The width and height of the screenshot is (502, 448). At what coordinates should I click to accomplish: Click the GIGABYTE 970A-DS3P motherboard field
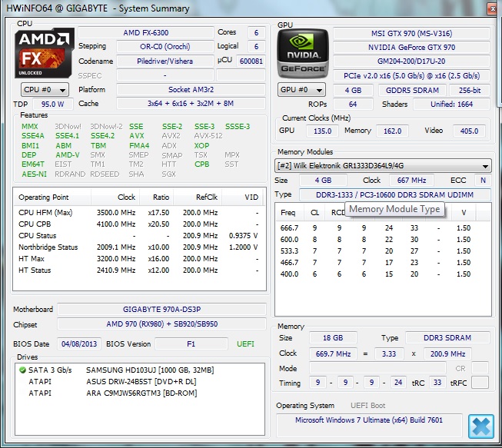pyautogui.click(x=161, y=310)
